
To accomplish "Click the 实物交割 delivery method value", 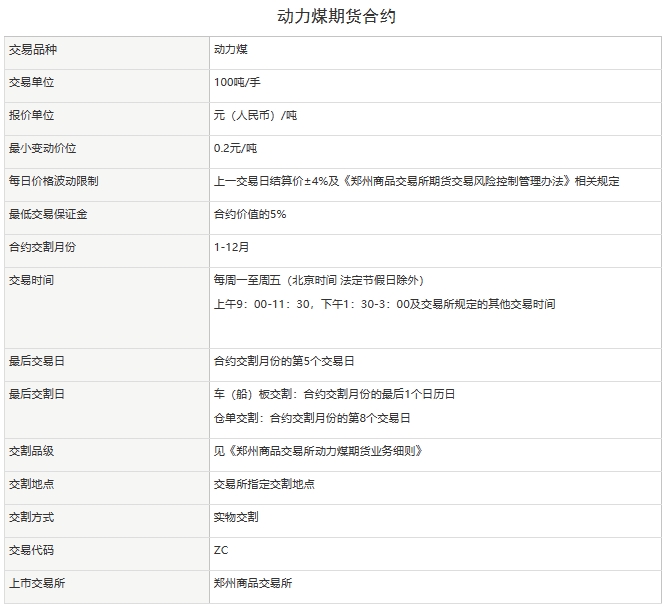I will click(236, 517).
